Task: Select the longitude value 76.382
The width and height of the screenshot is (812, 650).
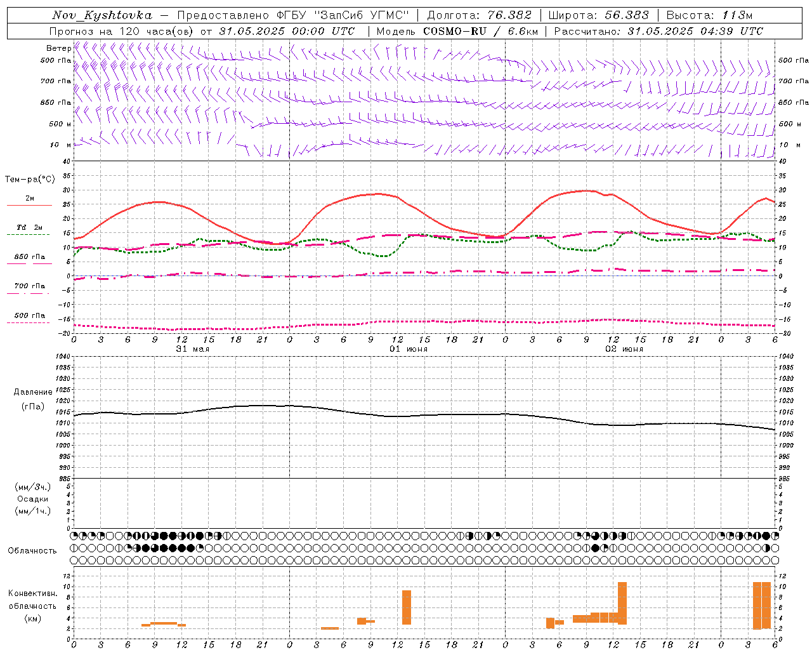Action: pyautogui.click(x=509, y=15)
